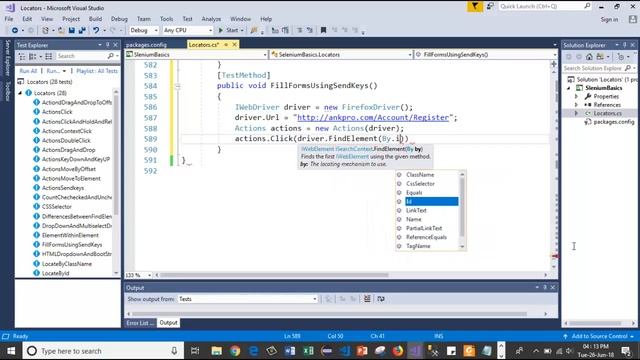This screenshot has height=360, width=640.
Task: Click the Solution and Folders view icon
Action: (600, 57)
